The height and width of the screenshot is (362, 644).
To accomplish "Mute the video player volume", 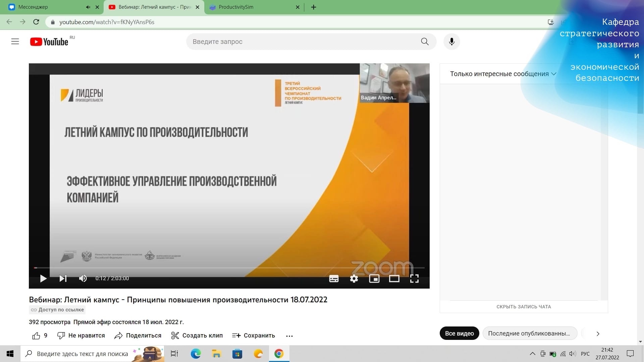I will [83, 279].
